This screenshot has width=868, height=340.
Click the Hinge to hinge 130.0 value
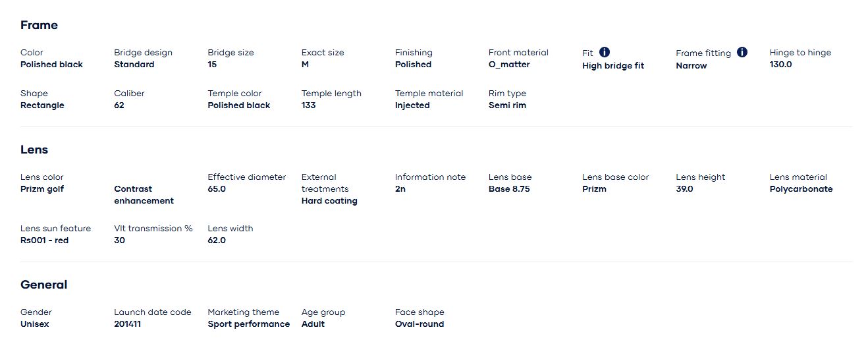click(x=780, y=65)
